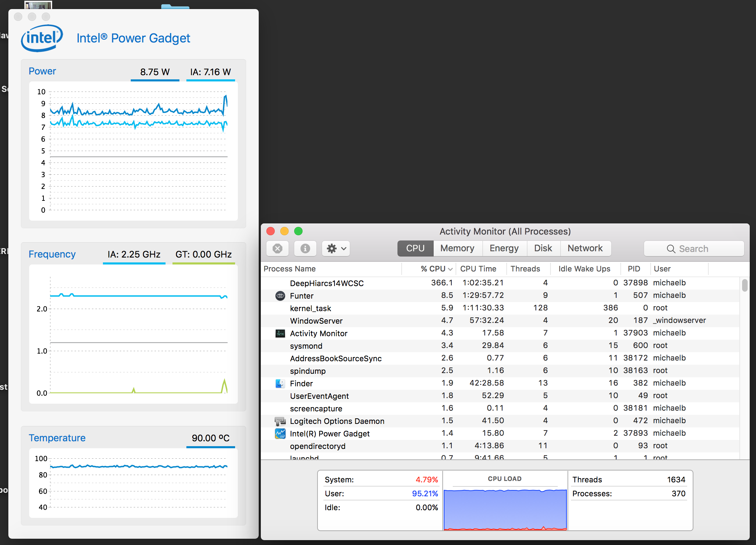Click the System 4.79% value
Image resolution: width=756 pixels, height=545 pixels.
[427, 480]
